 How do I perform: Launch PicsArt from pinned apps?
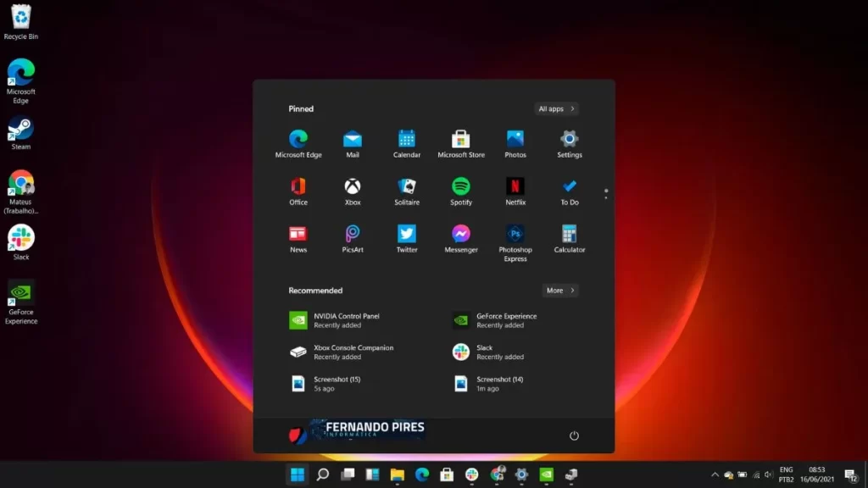pos(352,239)
